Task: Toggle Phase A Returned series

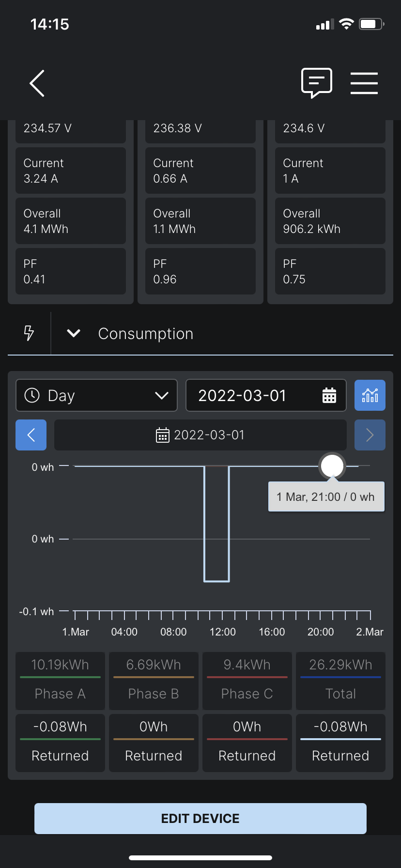Action: (x=60, y=742)
